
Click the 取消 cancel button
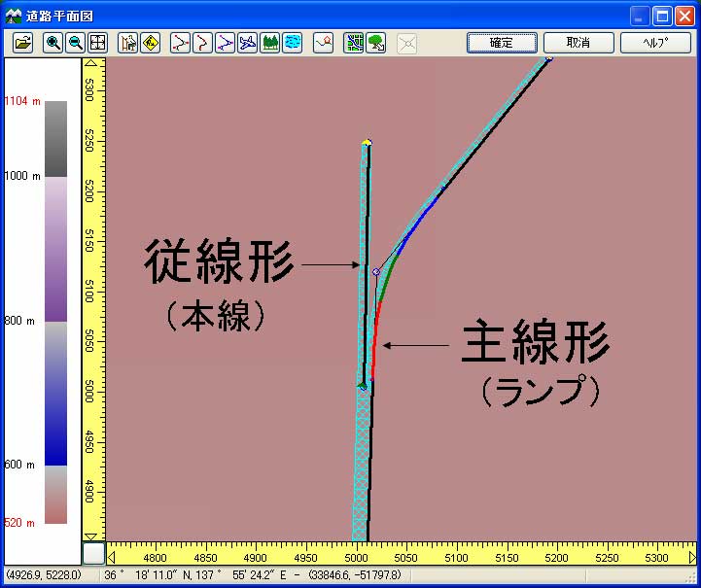point(578,43)
